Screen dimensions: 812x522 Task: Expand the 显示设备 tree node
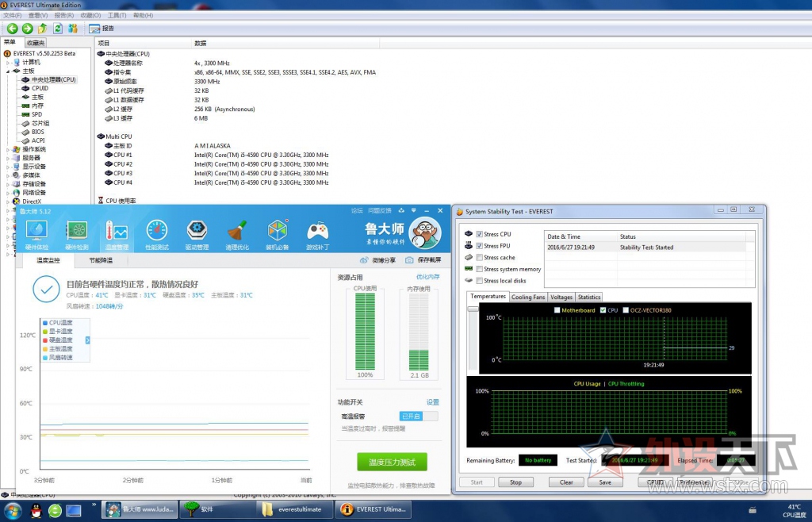tap(8, 167)
